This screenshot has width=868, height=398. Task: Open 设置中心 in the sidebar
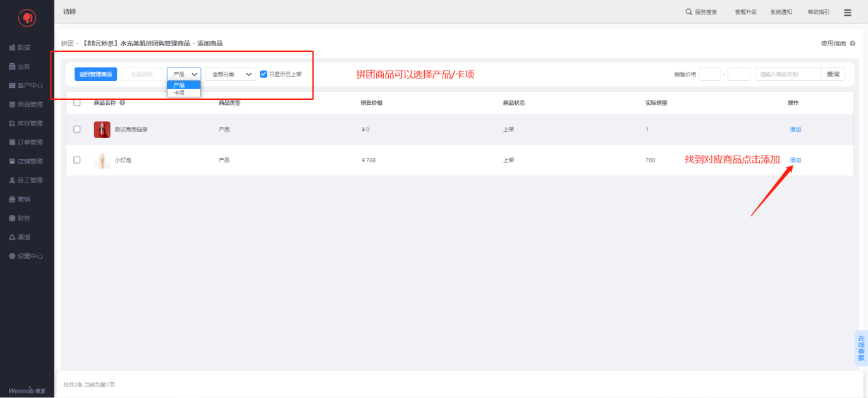(27, 256)
